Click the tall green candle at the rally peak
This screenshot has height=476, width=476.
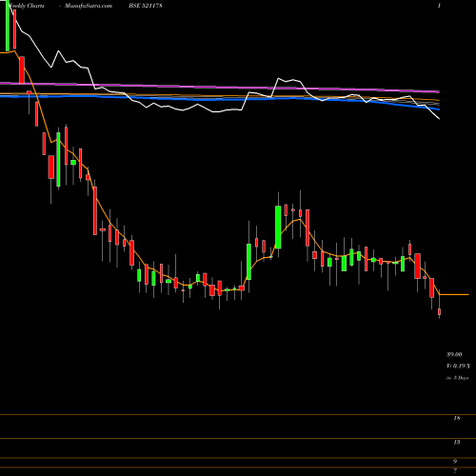pos(278,228)
